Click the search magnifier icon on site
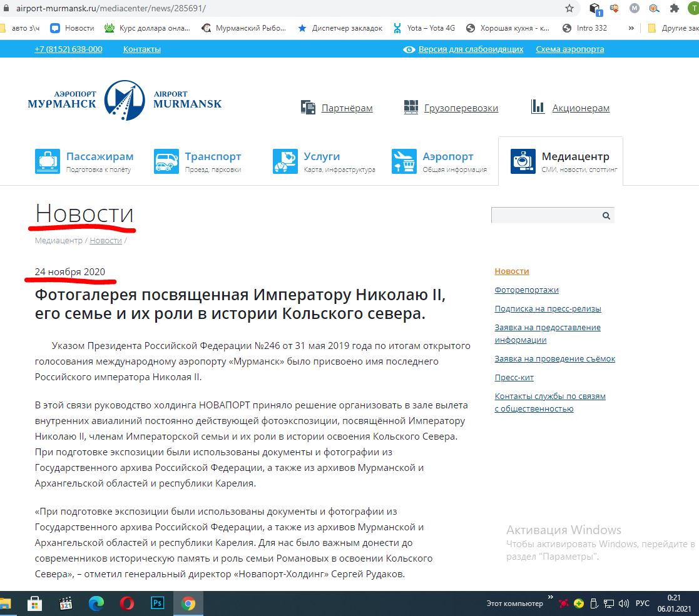Image resolution: width=699 pixels, height=616 pixels. pyautogui.click(x=606, y=216)
